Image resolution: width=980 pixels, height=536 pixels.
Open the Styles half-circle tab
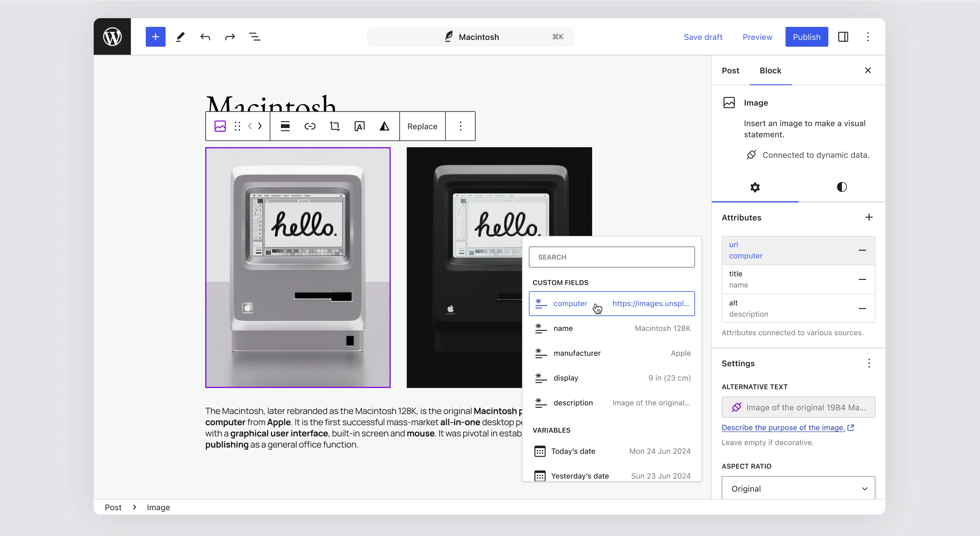click(x=842, y=187)
